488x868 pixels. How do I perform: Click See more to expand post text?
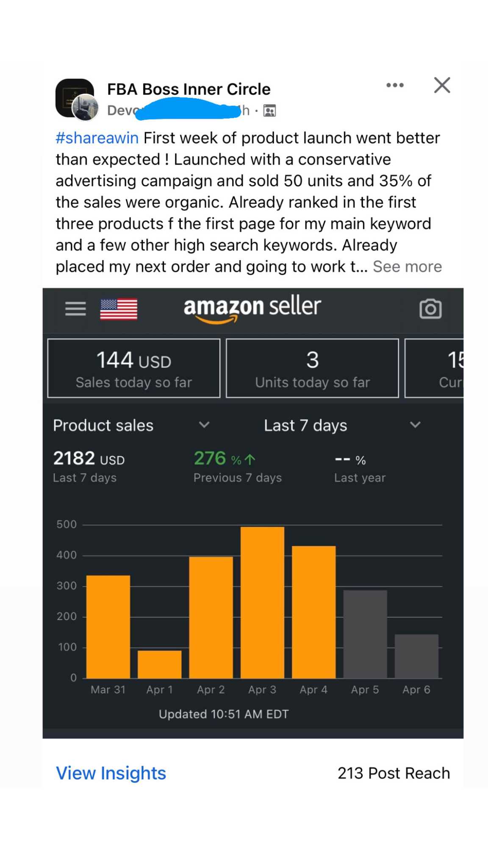tap(407, 267)
